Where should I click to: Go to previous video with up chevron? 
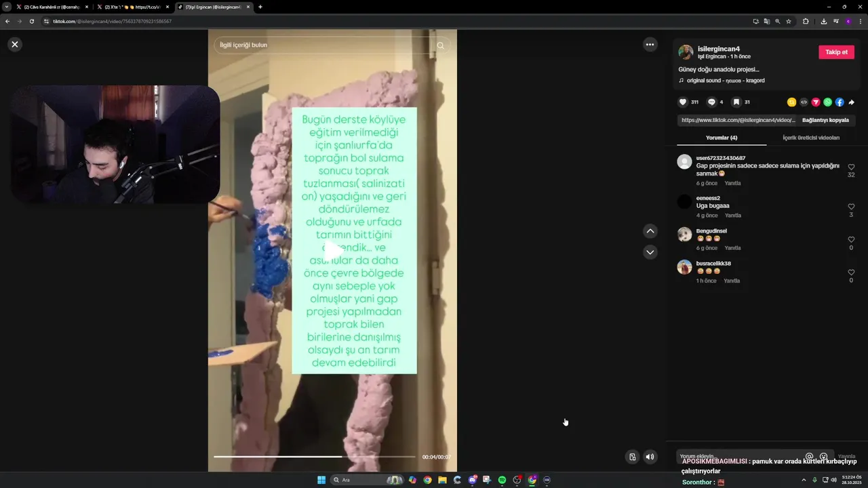pyautogui.click(x=650, y=231)
